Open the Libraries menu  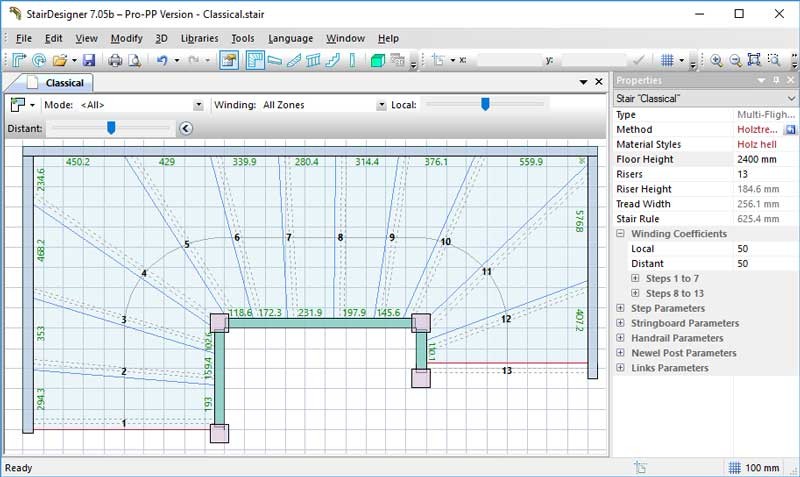pyautogui.click(x=199, y=38)
